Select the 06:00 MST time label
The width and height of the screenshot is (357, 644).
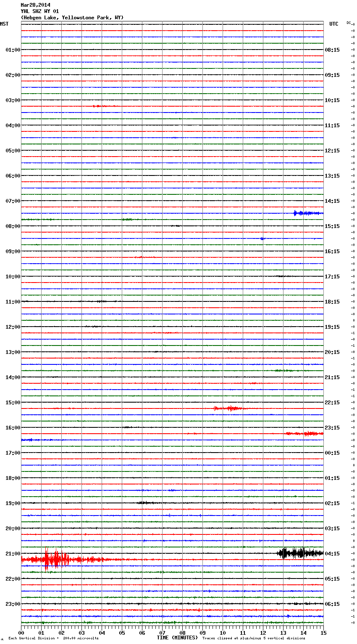point(13,176)
